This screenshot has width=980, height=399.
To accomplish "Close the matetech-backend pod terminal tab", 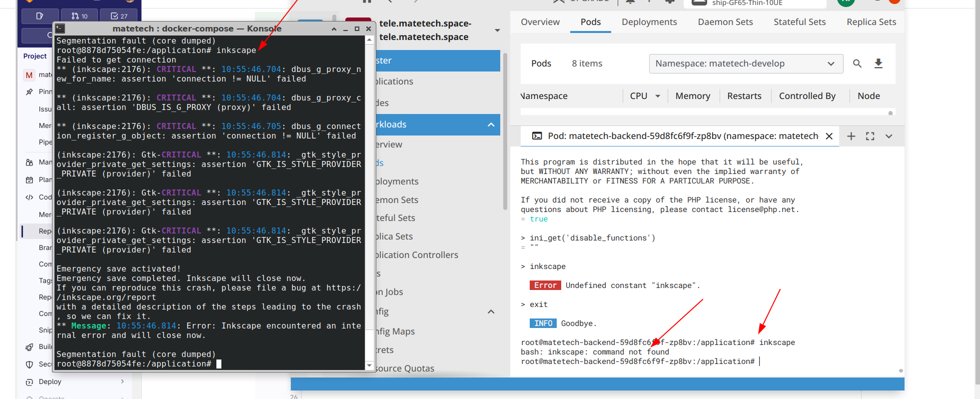I will (x=829, y=136).
